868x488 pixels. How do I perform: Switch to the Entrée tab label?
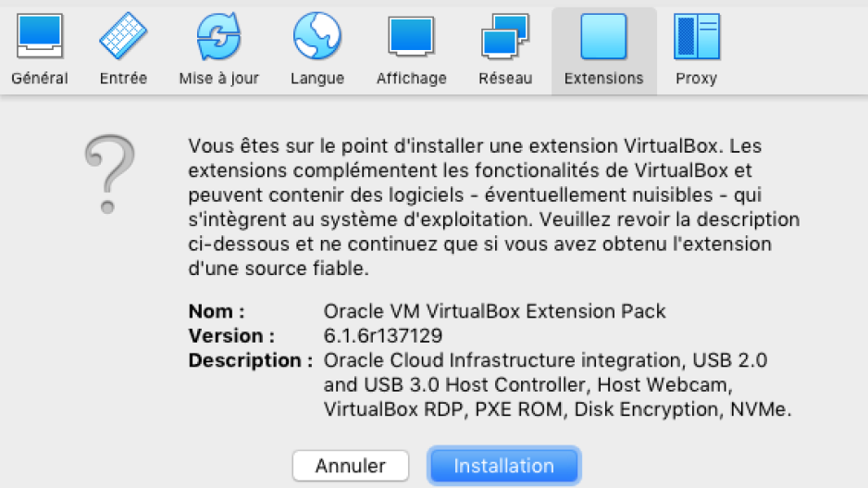click(x=123, y=78)
